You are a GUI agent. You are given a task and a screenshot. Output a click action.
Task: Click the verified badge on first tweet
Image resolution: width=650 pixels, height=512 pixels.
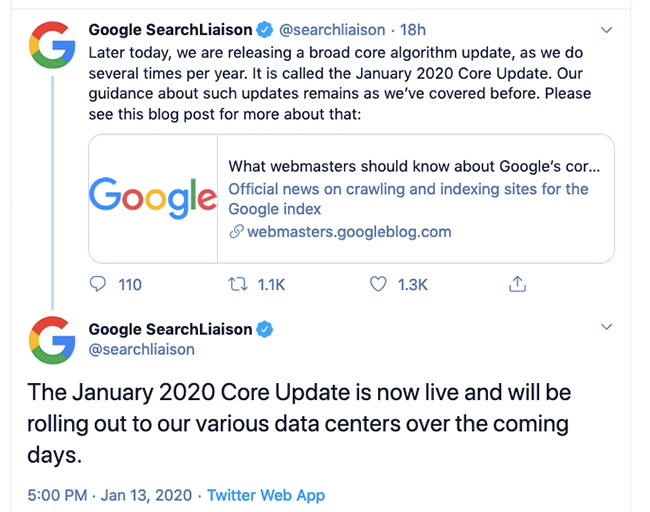click(264, 30)
